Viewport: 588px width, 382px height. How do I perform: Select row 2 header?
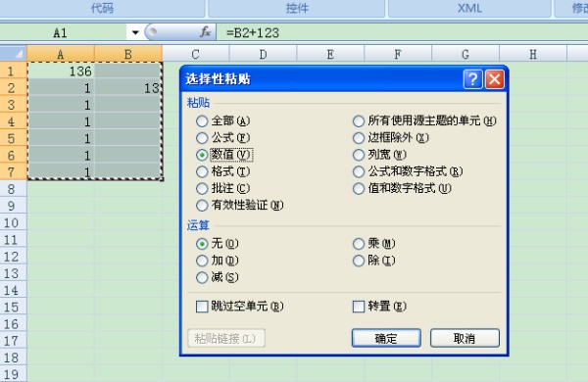[13, 87]
